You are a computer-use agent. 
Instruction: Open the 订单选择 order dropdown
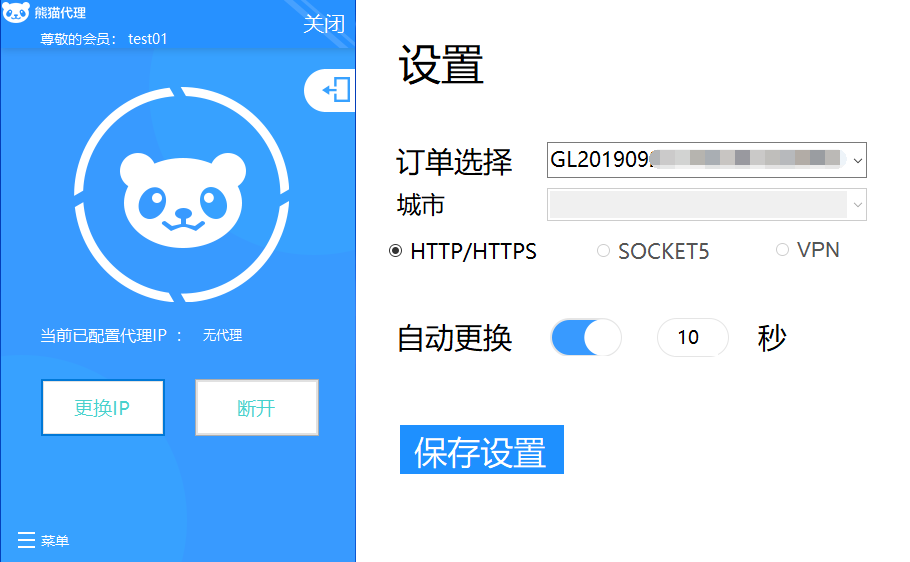click(x=706, y=160)
